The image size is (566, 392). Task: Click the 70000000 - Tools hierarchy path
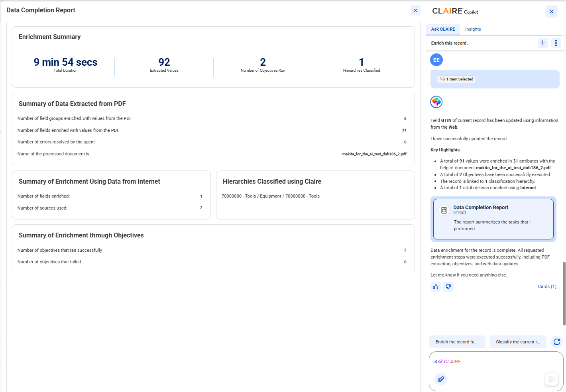click(x=271, y=196)
